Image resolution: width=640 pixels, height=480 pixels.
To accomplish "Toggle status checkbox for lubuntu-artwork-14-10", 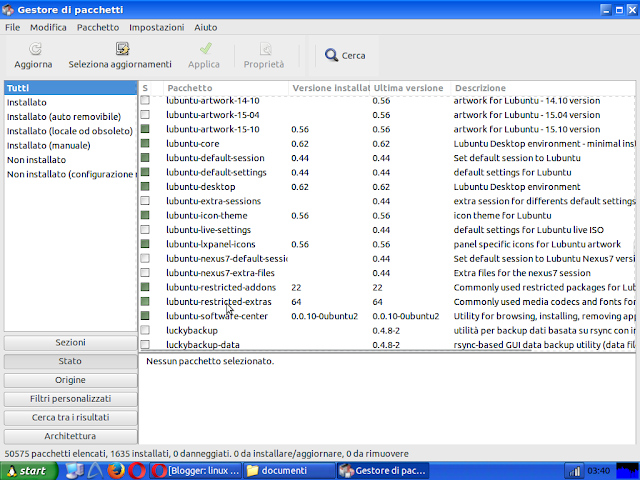I will [145, 100].
